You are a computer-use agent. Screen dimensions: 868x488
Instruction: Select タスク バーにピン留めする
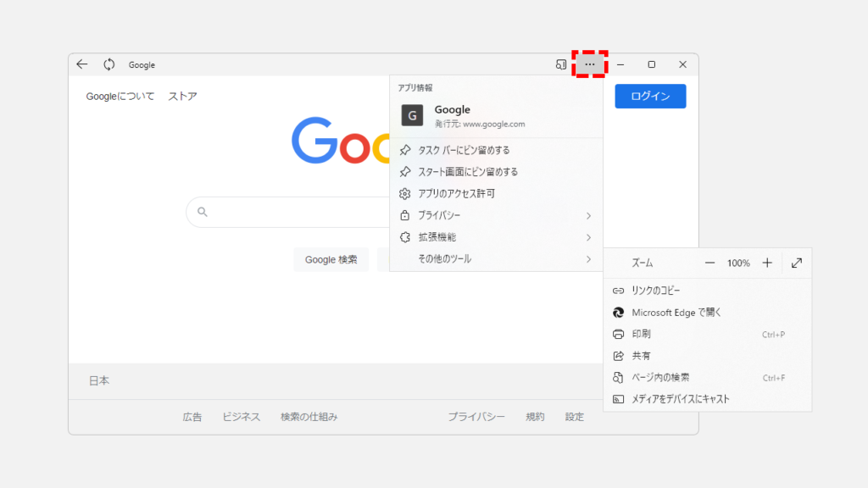(496, 150)
